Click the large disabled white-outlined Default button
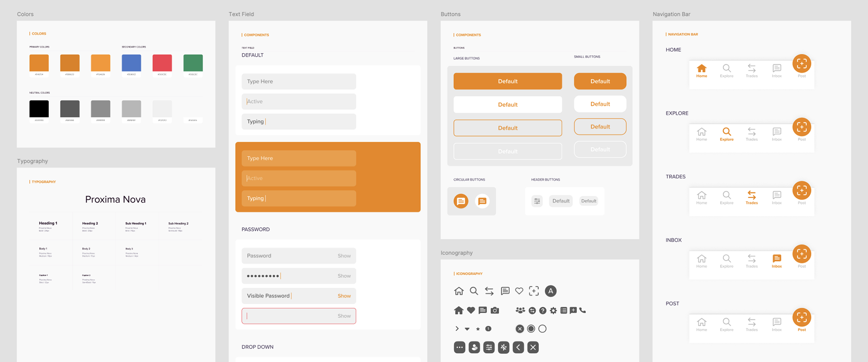 click(x=508, y=151)
